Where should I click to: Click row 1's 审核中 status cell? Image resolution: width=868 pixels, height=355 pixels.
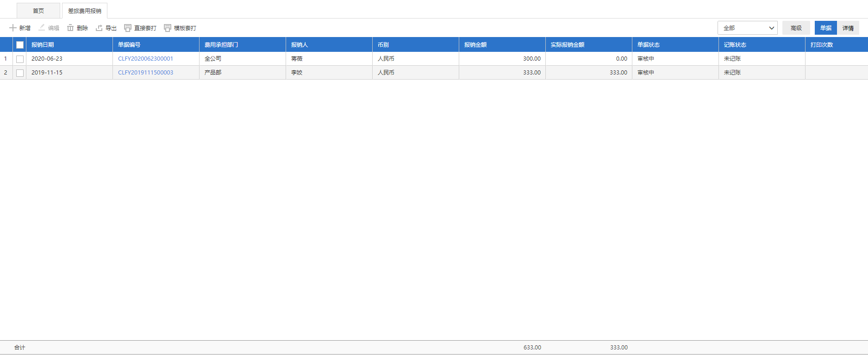[675, 59]
